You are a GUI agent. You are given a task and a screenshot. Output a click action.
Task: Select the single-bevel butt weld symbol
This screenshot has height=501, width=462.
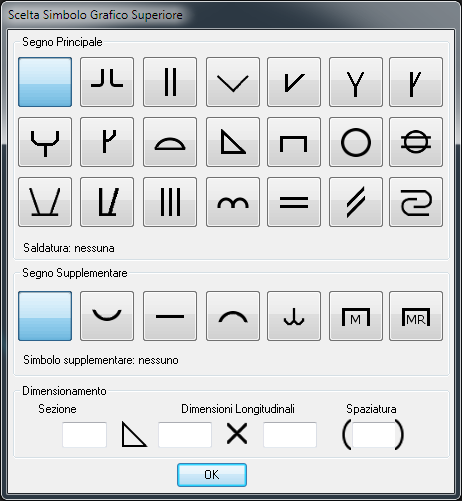pos(294,82)
